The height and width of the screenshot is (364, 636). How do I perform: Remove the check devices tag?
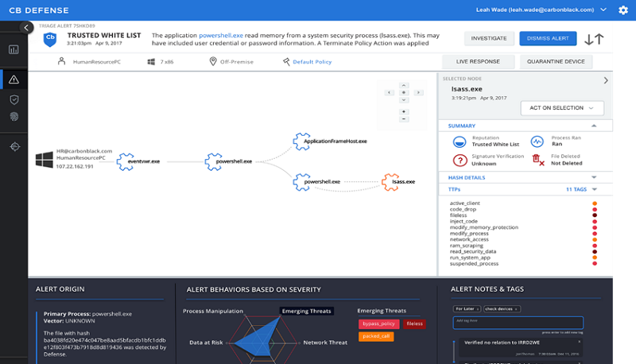516,309
